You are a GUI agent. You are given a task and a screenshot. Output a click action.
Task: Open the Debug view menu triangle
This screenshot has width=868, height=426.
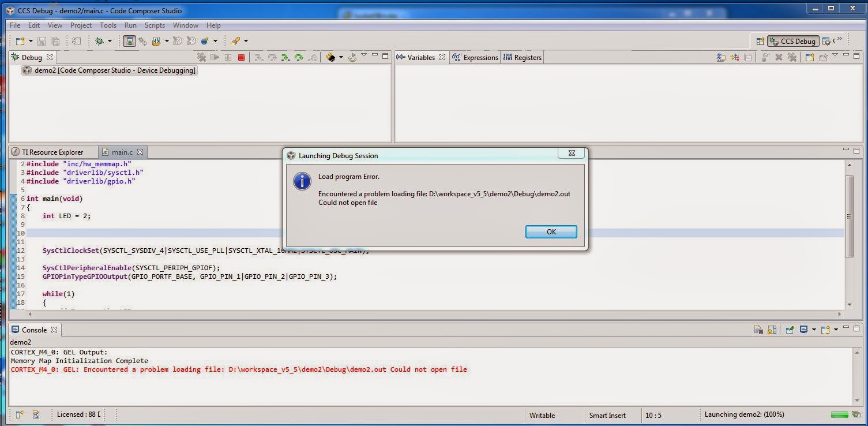364,56
